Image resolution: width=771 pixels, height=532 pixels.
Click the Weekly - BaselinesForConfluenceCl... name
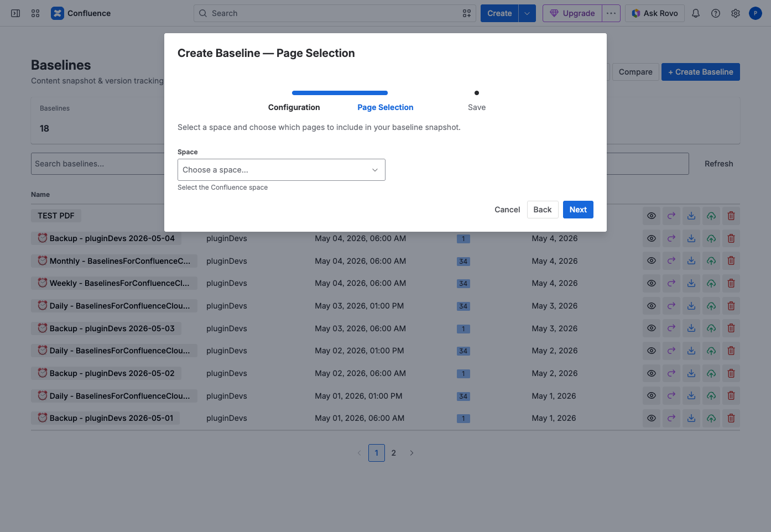coord(114,283)
